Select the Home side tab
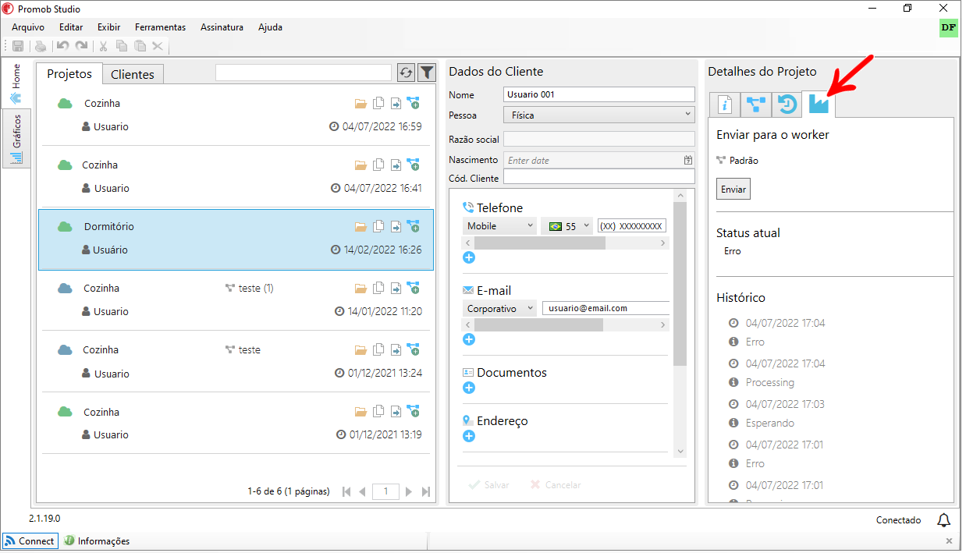Screen dimensions: 966x560 pyautogui.click(x=16, y=83)
